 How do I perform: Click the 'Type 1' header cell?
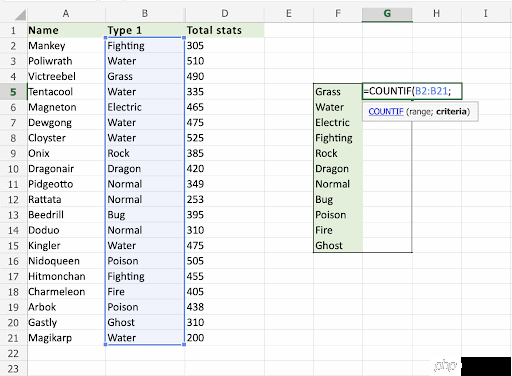145,30
